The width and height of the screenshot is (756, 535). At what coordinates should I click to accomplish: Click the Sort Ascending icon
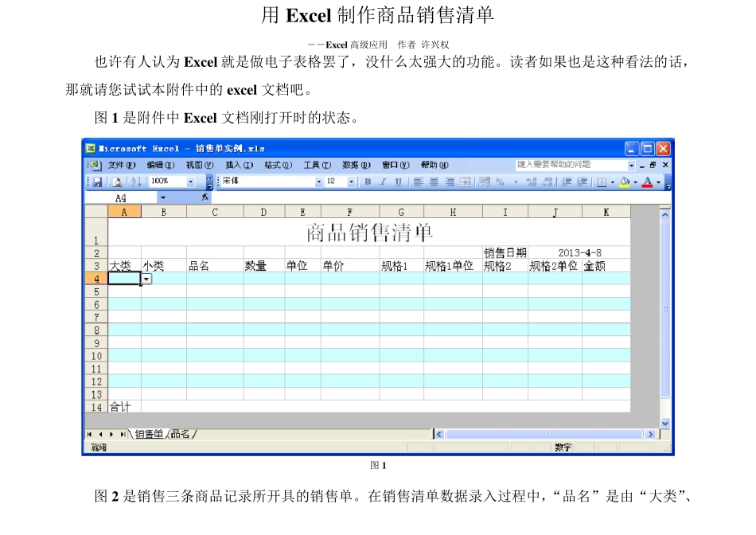click(136, 182)
